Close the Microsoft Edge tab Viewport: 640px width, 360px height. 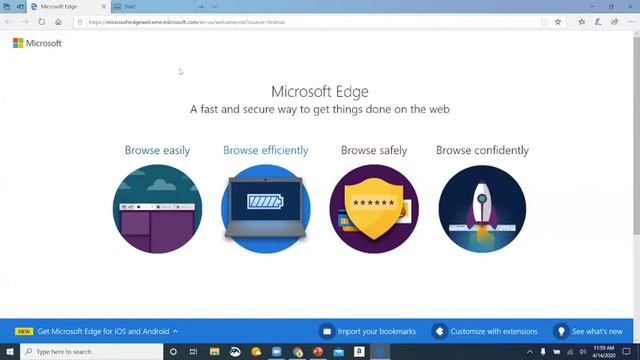click(103, 7)
